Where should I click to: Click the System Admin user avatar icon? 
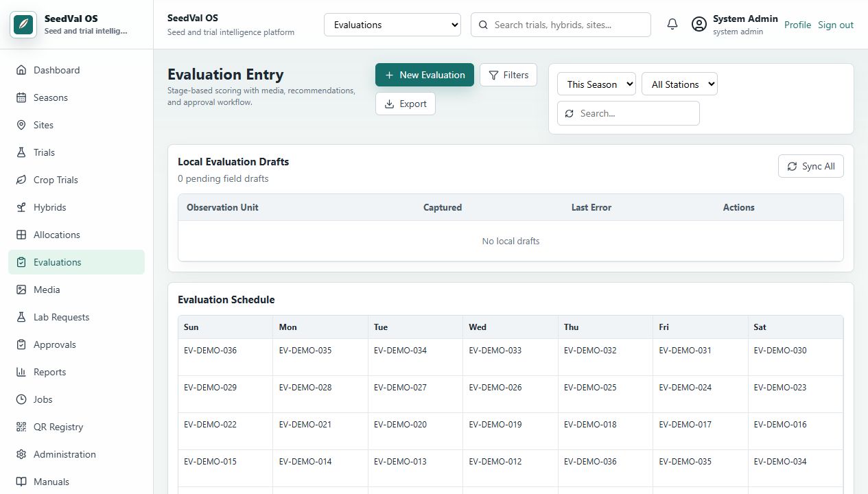tap(699, 25)
